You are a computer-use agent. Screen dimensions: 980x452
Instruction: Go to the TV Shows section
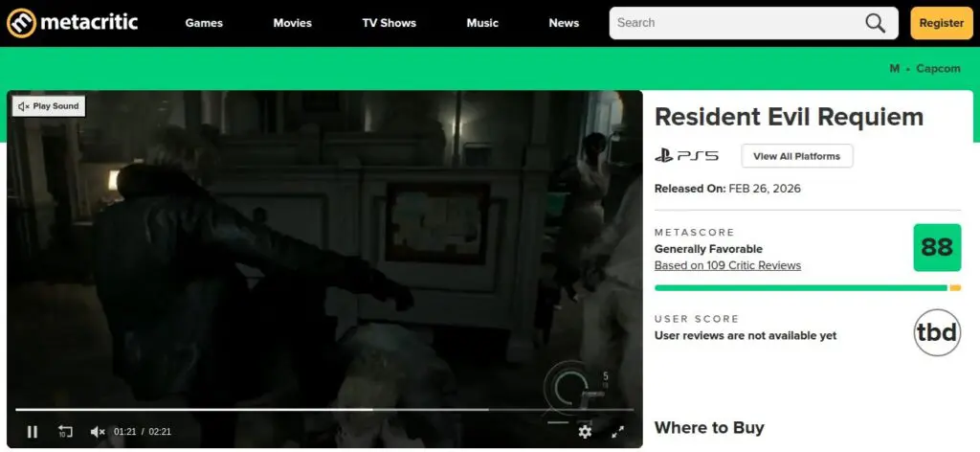[x=389, y=23]
